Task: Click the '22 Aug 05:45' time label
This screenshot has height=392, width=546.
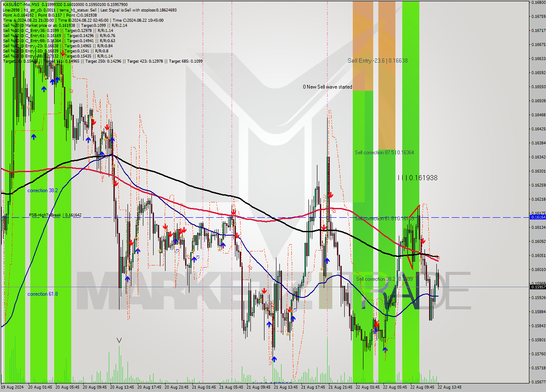Action: 396,387
